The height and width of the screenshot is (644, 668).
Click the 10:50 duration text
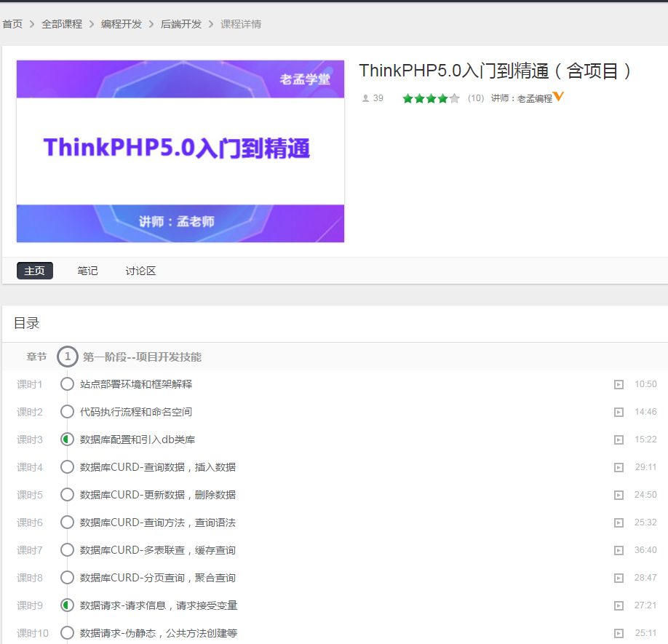click(x=645, y=384)
